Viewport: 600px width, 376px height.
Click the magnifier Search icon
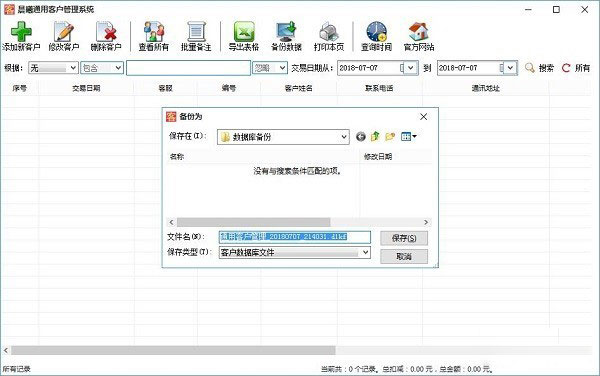click(530, 68)
